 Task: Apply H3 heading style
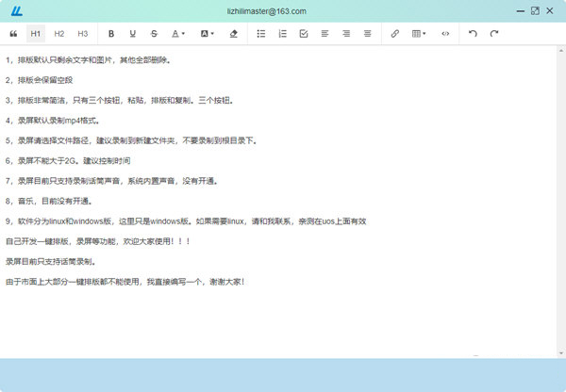pos(83,33)
